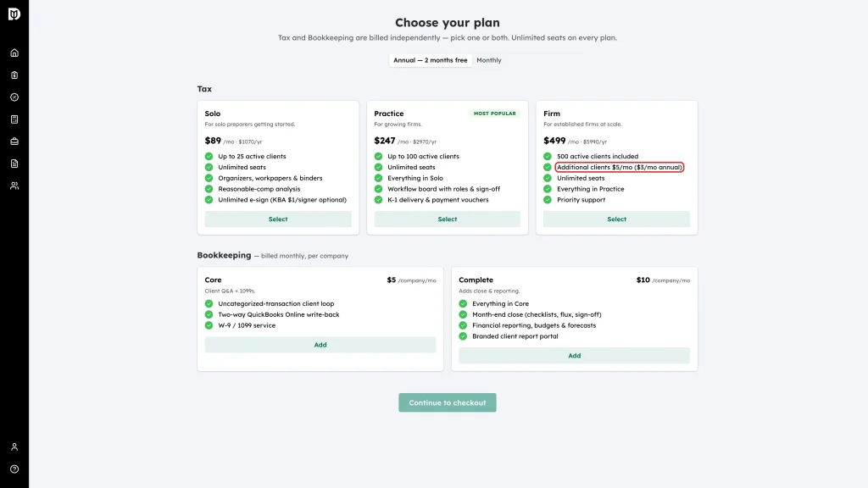This screenshot has height=488, width=868.
Task: Click the MOST POPULAR badge on Practice
Action: (x=494, y=114)
